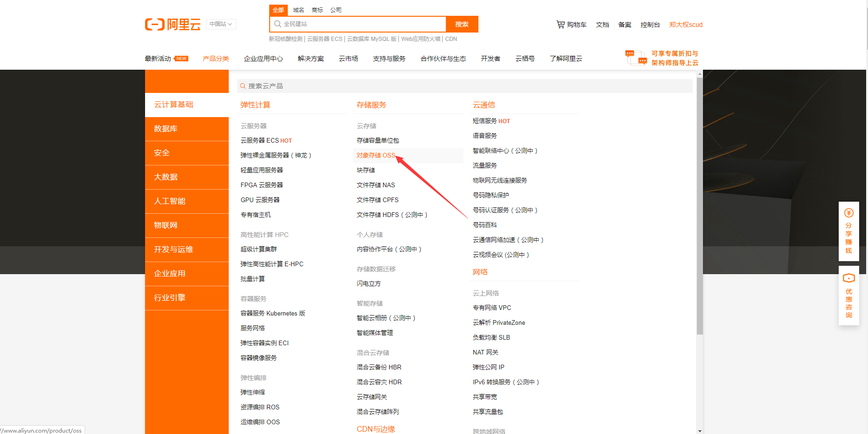Open the 云服务器 ECS product link
868x434 pixels.
(x=260, y=140)
